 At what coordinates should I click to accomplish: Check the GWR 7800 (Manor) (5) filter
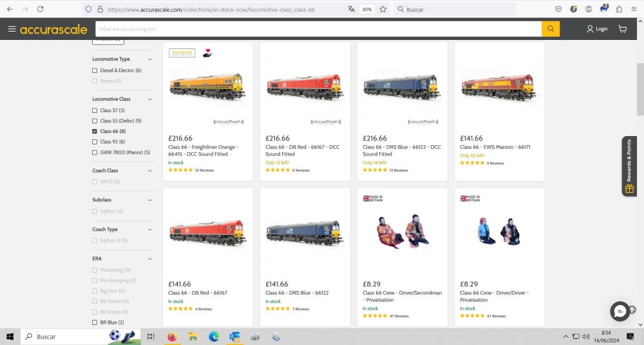coord(95,152)
